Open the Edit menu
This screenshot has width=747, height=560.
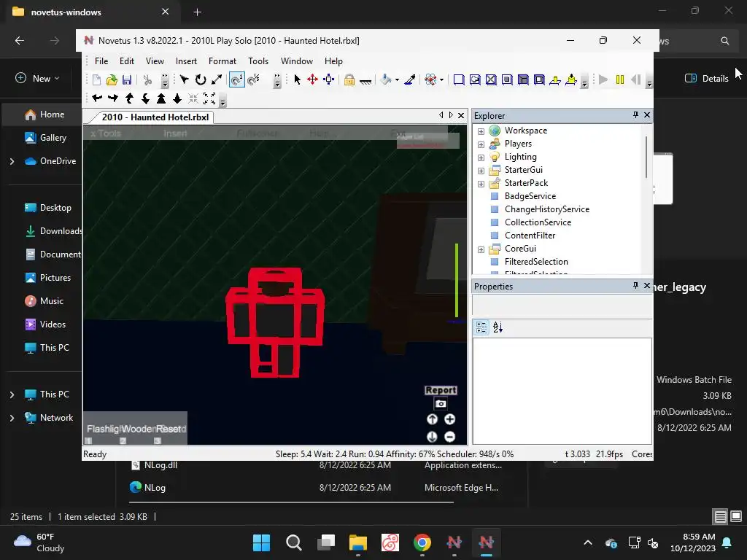(x=127, y=61)
